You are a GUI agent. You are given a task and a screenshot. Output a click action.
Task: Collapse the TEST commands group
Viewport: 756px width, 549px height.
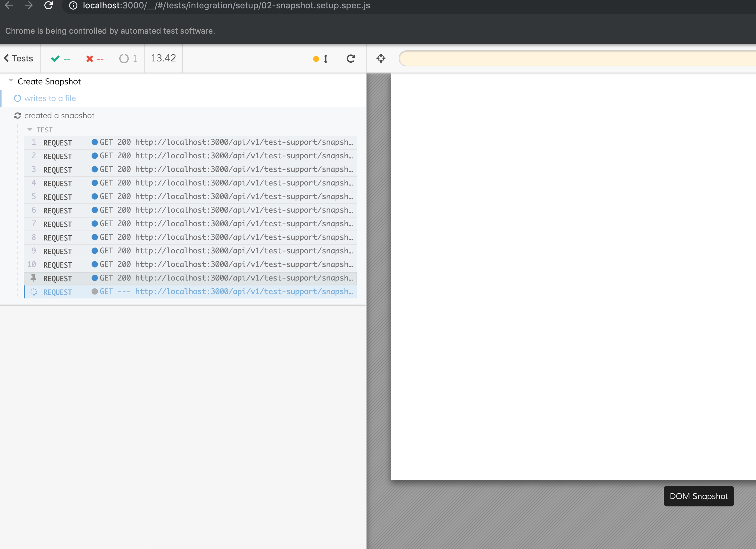(x=30, y=129)
